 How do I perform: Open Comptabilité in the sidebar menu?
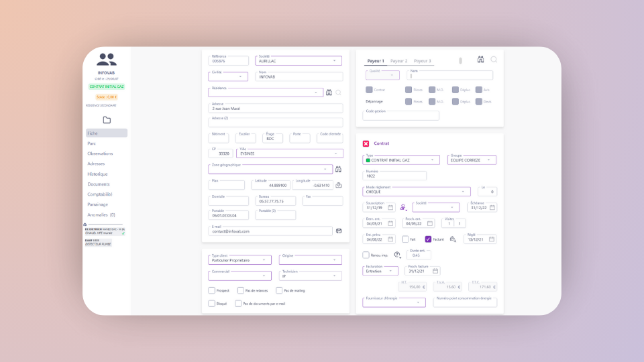[x=100, y=194]
